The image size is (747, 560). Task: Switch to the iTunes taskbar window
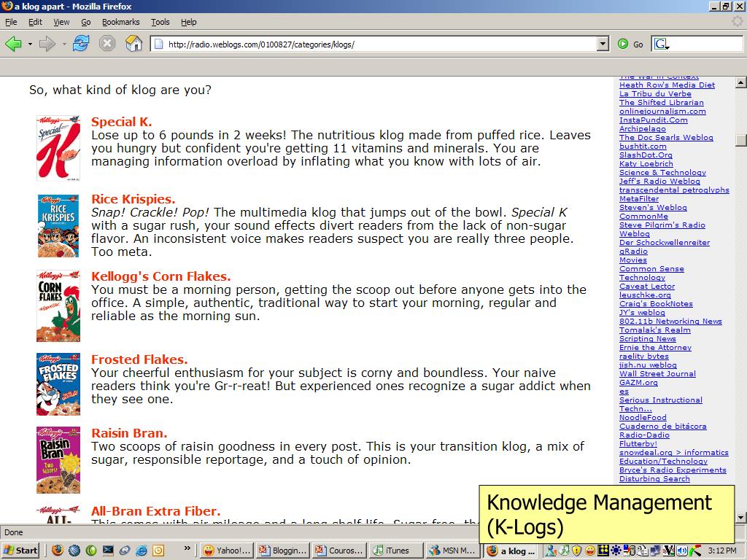(396, 551)
